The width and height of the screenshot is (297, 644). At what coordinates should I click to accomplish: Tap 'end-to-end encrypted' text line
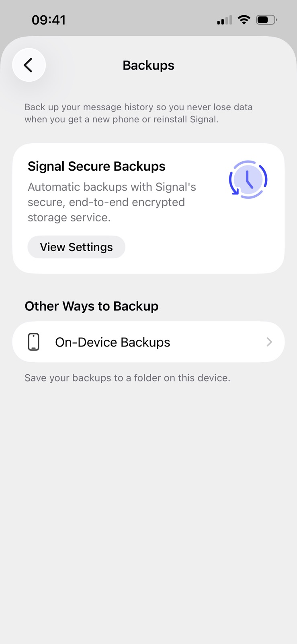127,202
